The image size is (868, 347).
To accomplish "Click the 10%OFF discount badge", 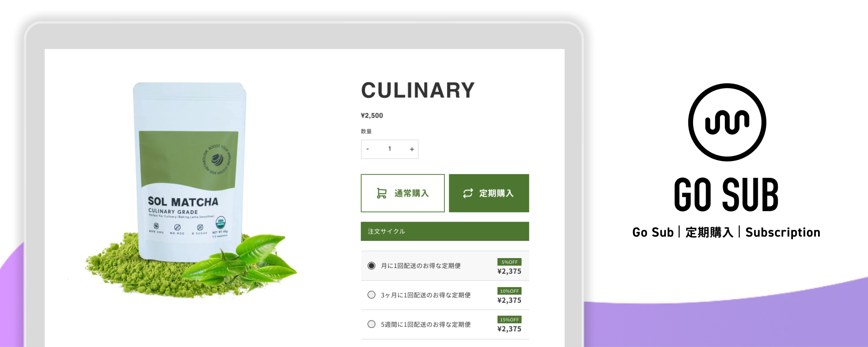I will coord(510,291).
